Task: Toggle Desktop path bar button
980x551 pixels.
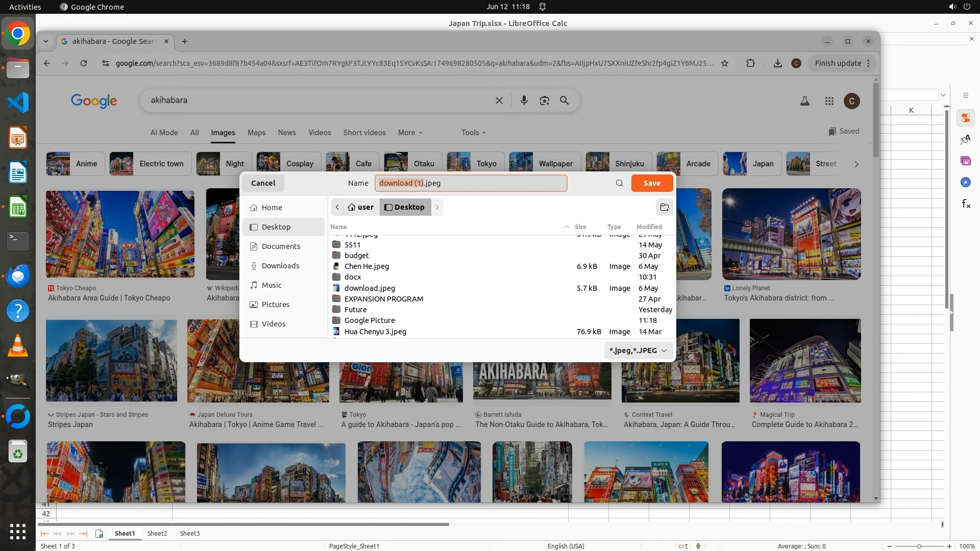Action: tap(405, 207)
